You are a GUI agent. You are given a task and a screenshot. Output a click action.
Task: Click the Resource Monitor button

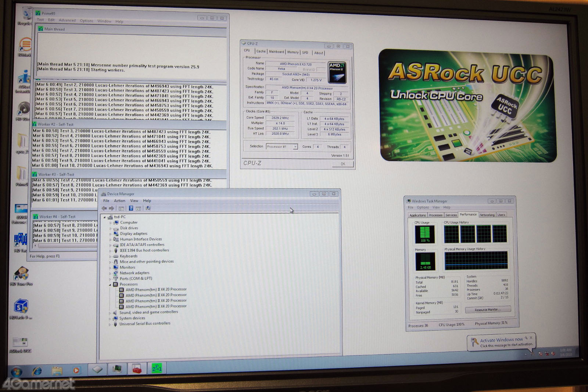pyautogui.click(x=488, y=310)
